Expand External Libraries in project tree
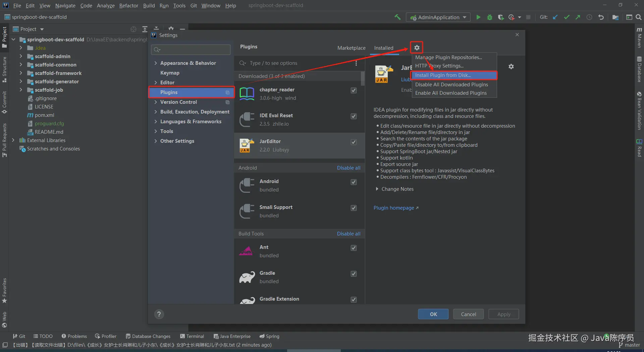 click(x=13, y=140)
